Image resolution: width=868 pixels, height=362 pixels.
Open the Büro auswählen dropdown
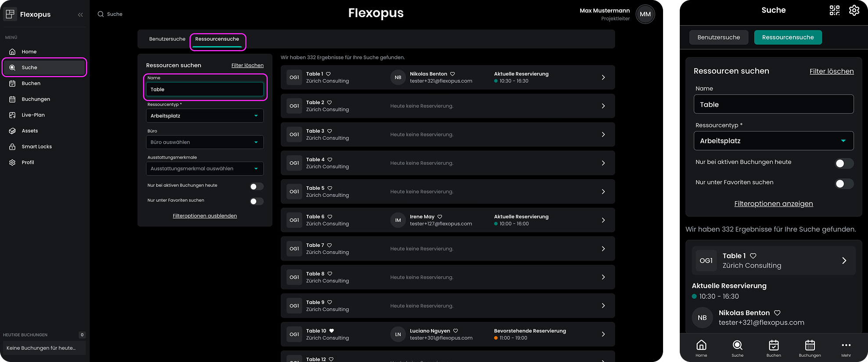point(204,142)
